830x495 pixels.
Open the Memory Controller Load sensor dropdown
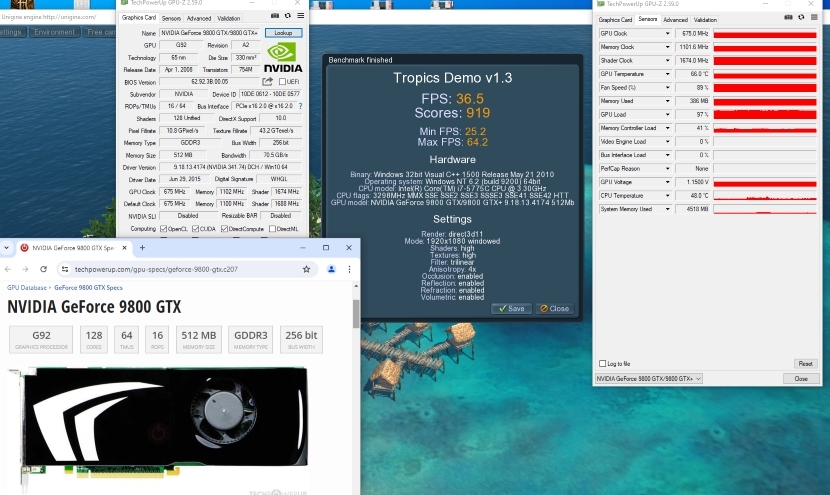(x=667, y=128)
